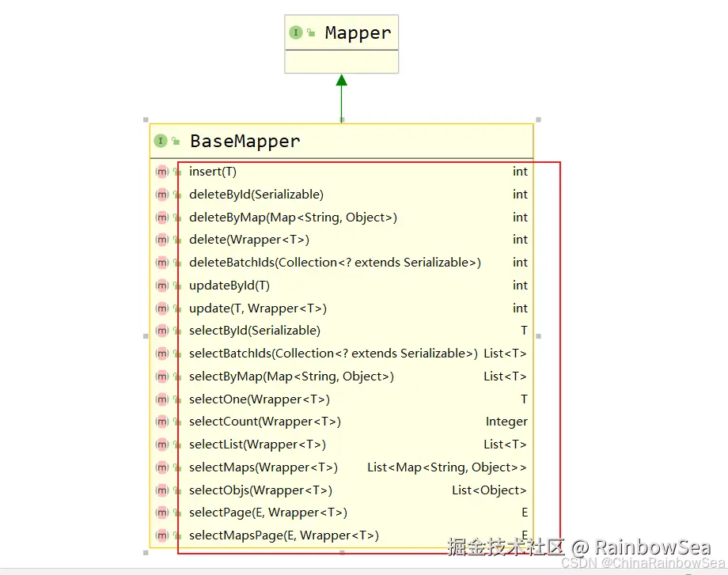Click the T return type of selectOne
Screen dimensions: 728x575
point(524,399)
